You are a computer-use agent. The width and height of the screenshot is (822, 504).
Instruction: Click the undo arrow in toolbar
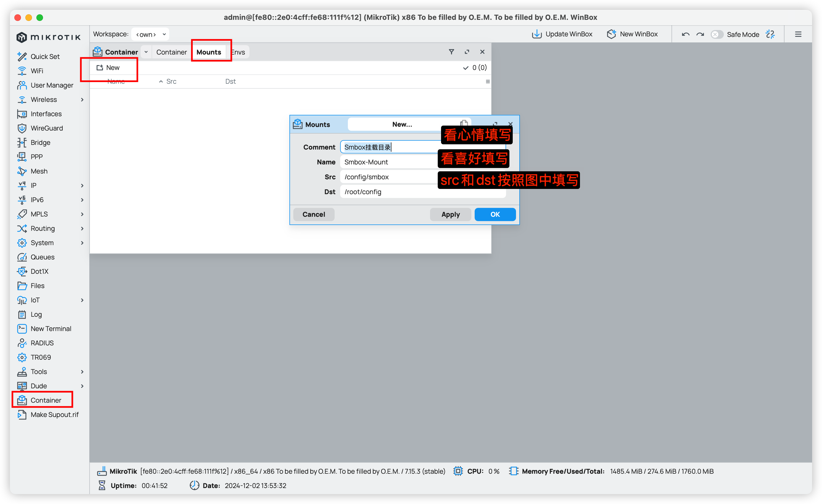point(686,34)
